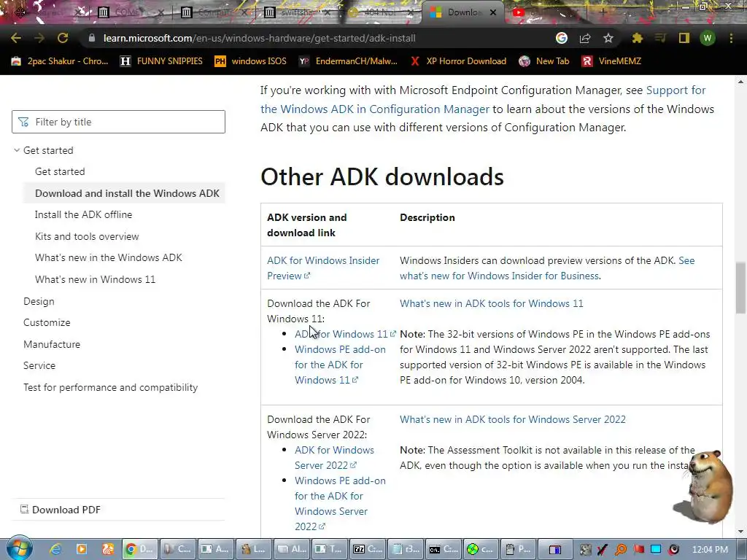Image resolution: width=747 pixels, height=560 pixels.
Task: Click the Download PDF button
Action: 61,510
